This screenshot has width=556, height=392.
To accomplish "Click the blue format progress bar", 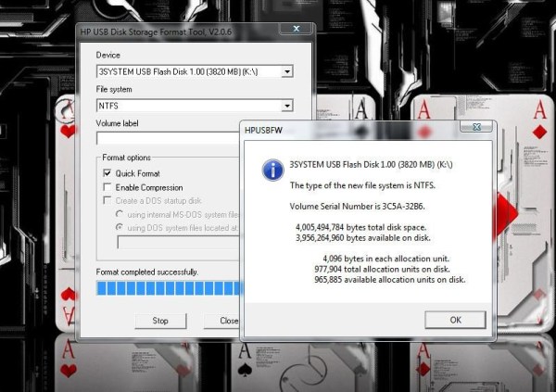I will pyautogui.click(x=170, y=288).
